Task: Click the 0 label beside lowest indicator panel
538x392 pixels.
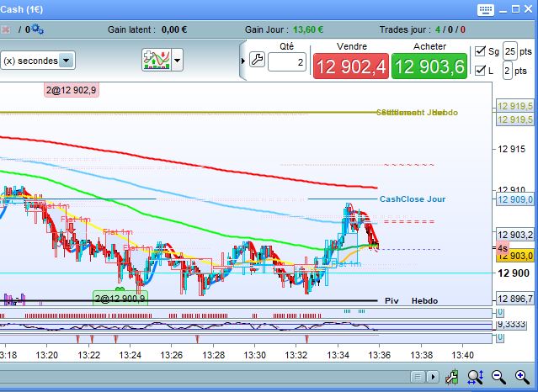Action: click(x=500, y=337)
